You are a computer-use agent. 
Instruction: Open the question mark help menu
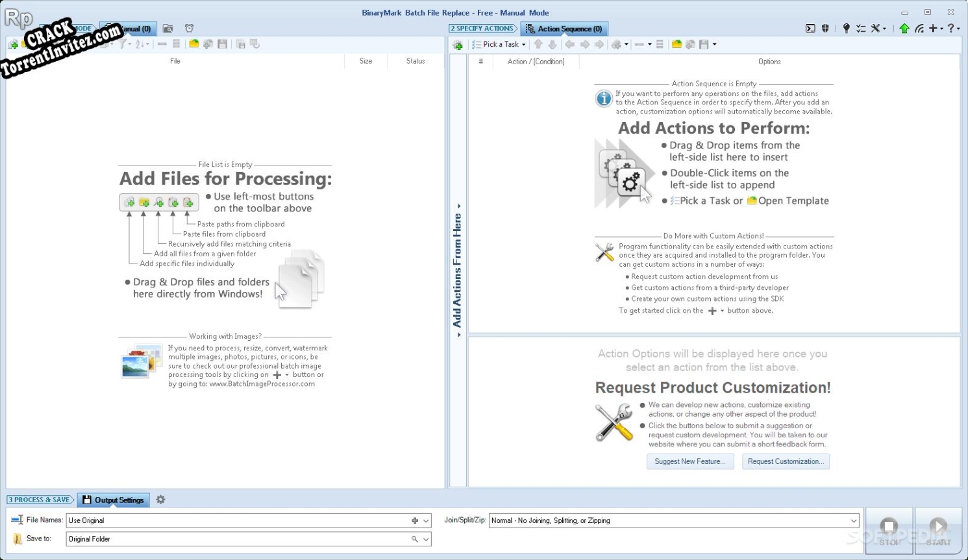(953, 29)
